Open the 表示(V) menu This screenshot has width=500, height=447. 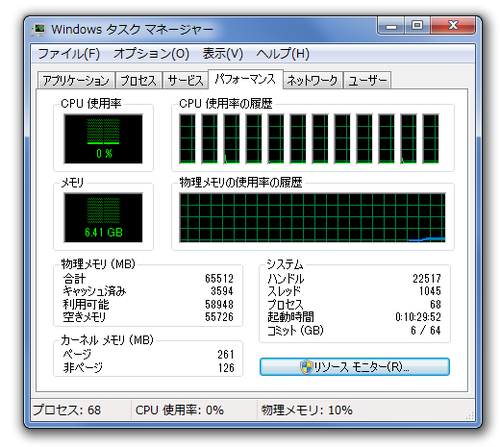tap(223, 54)
